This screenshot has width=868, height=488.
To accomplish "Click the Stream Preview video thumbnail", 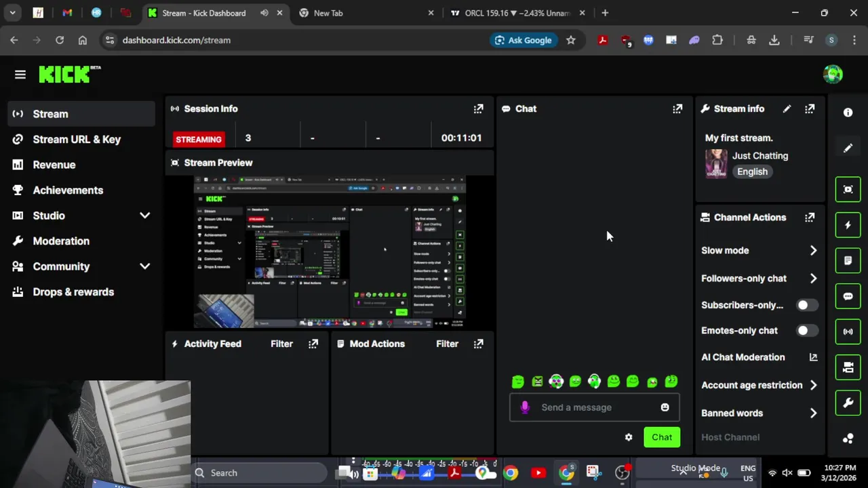I will [x=330, y=252].
